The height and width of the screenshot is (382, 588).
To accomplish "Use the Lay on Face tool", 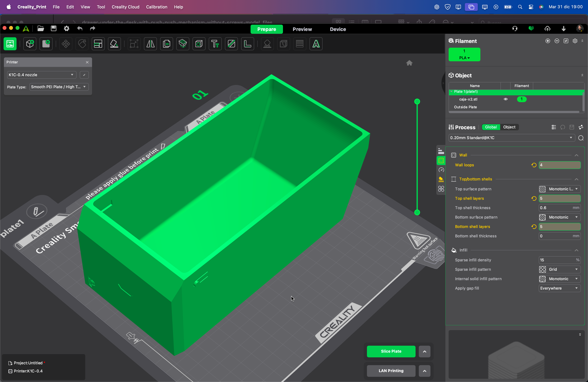I will (x=114, y=44).
